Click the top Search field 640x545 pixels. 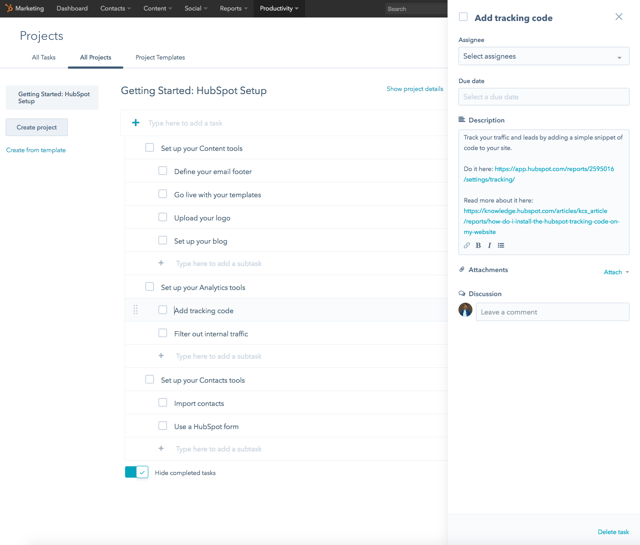(416, 9)
